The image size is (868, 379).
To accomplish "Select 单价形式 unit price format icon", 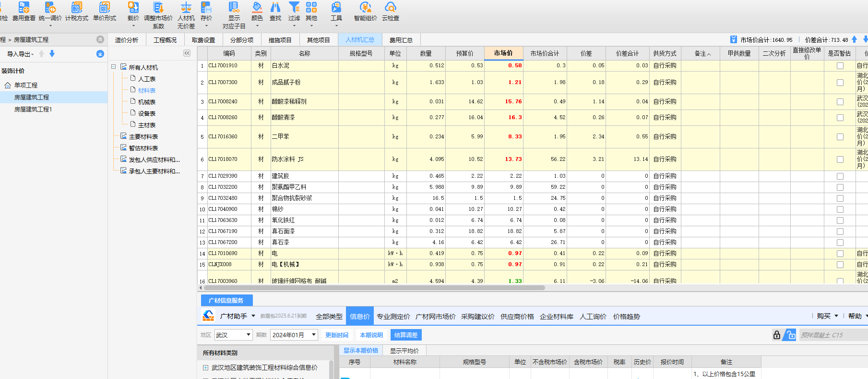I will pyautogui.click(x=105, y=12).
